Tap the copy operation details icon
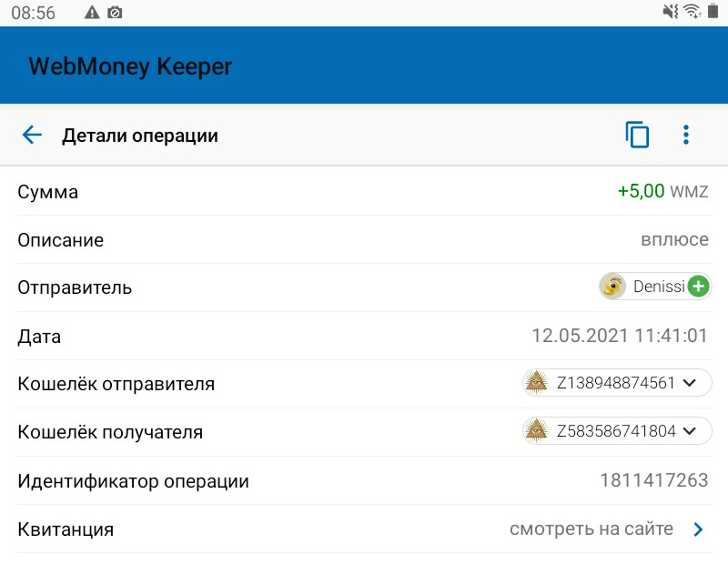The height and width of the screenshot is (574, 728). click(637, 135)
